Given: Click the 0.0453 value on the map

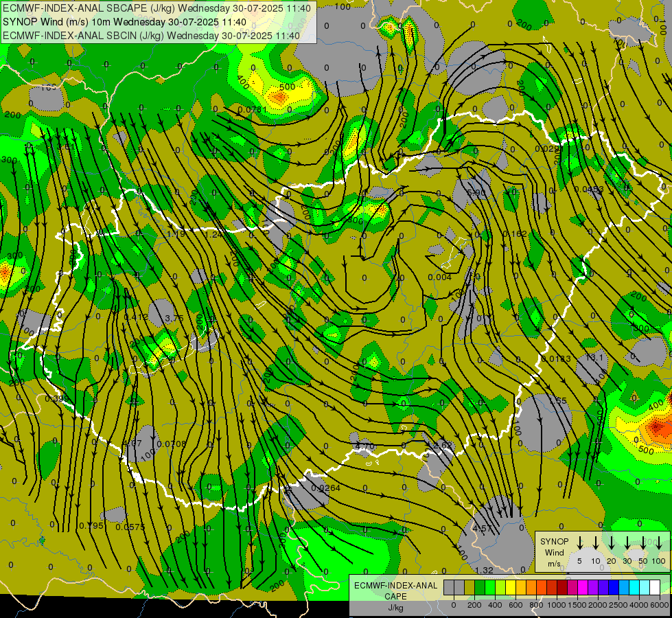Looking at the screenshot, I should [x=589, y=189].
